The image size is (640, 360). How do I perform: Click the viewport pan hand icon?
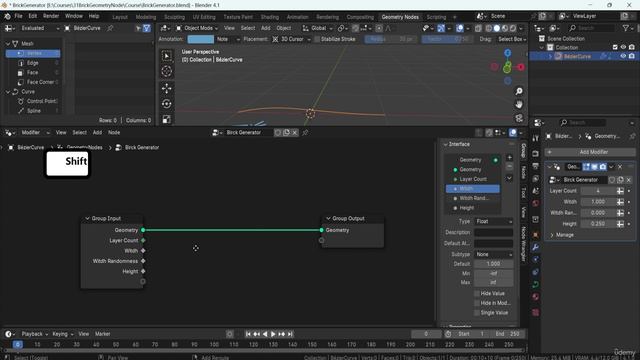coord(519,104)
